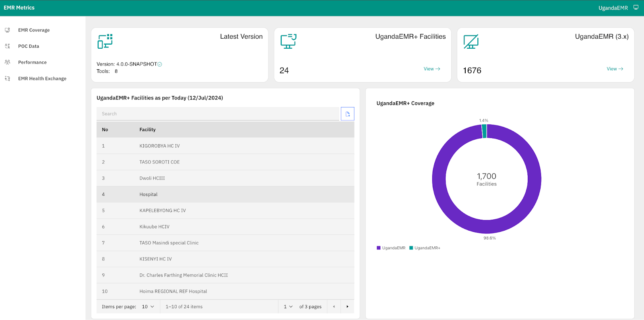The height and width of the screenshot is (320, 644).
Task: Open the page number dropdown
Action: [x=288, y=307]
